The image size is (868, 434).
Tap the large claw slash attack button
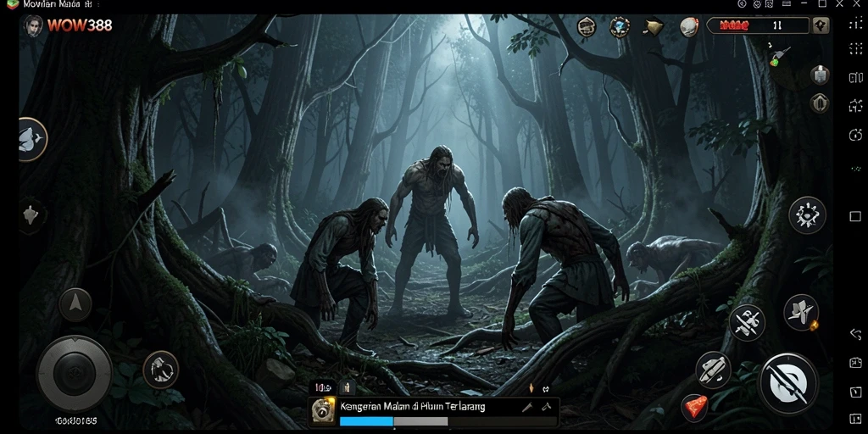[x=789, y=383]
